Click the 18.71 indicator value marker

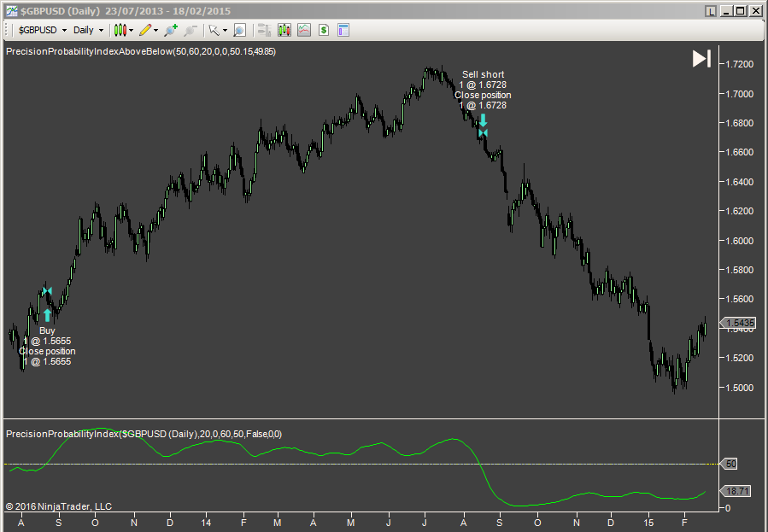point(736,491)
